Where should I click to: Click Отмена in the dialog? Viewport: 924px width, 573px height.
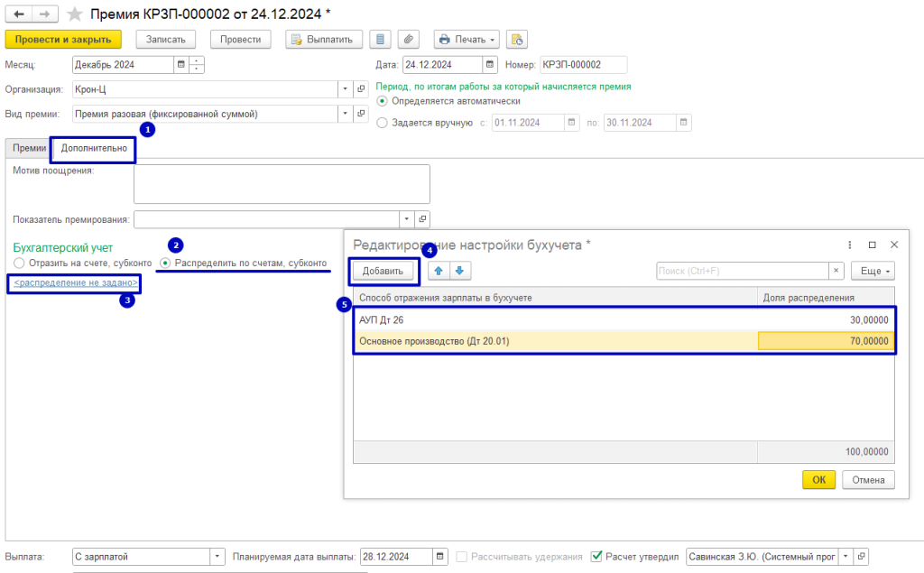868,480
